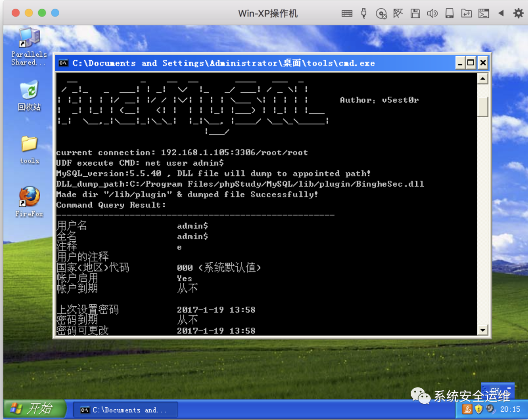
Task: Click the Author: v5est0r text
Action: point(379,100)
